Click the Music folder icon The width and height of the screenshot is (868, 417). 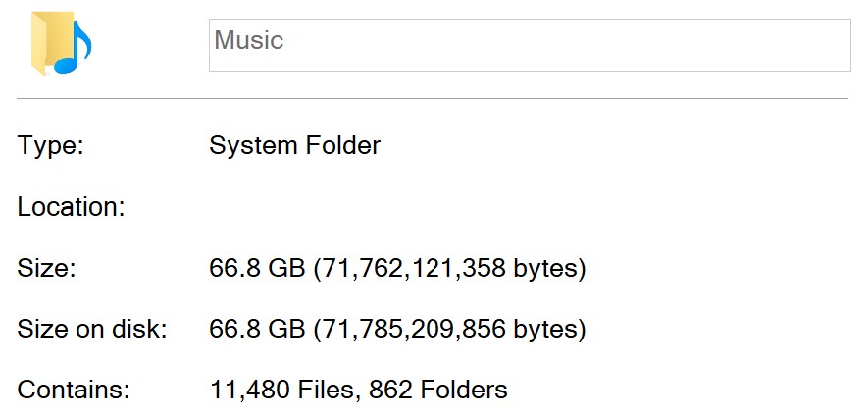(x=61, y=43)
